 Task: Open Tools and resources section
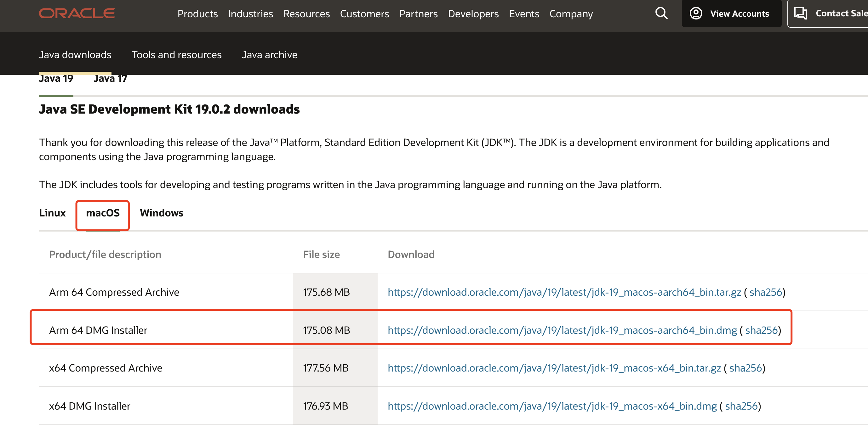[x=177, y=54]
